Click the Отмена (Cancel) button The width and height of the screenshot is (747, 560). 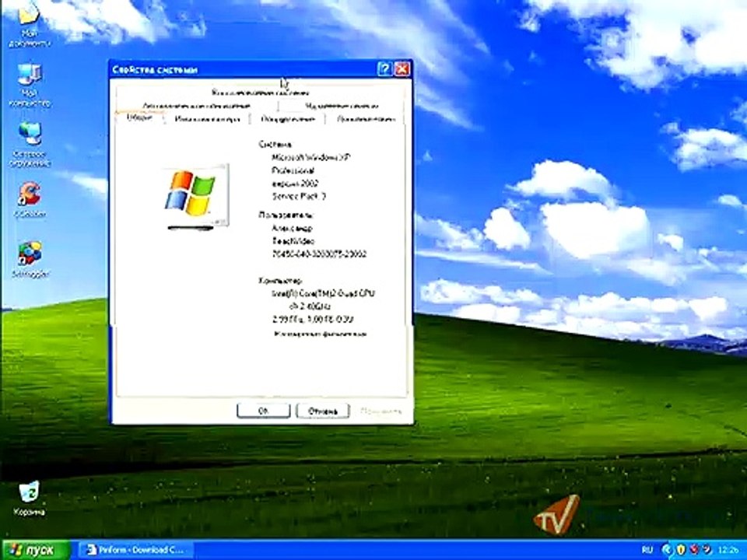click(x=322, y=411)
